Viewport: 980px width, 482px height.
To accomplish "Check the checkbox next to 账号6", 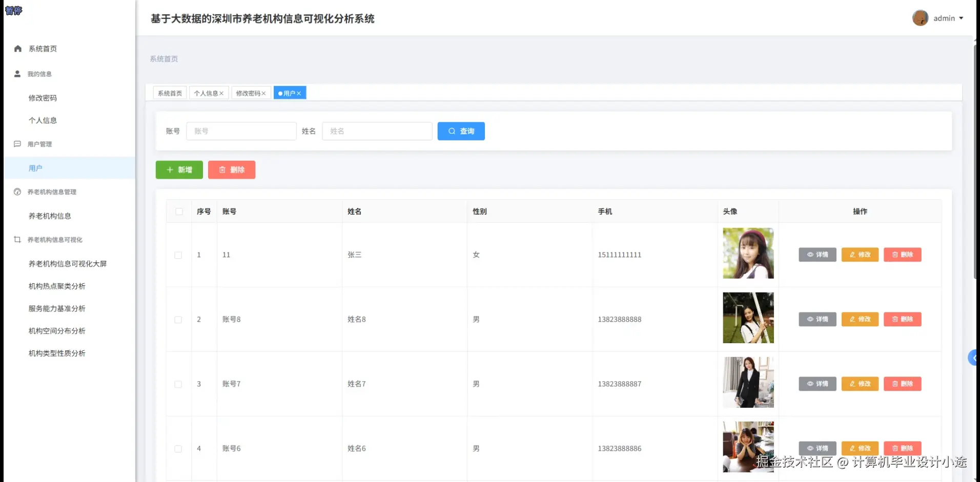I will pyautogui.click(x=178, y=449).
